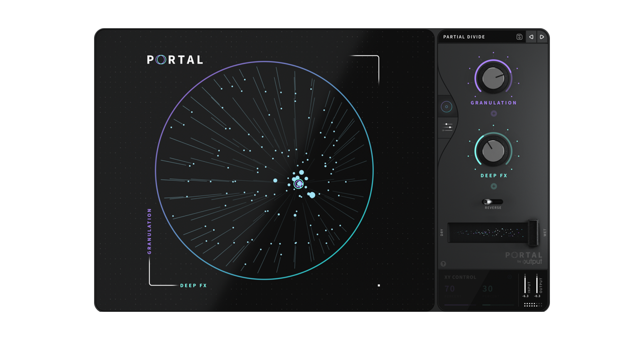Click the -0.3 output value
Image resolution: width=644 pixels, height=340 pixels.
pyautogui.click(x=537, y=296)
